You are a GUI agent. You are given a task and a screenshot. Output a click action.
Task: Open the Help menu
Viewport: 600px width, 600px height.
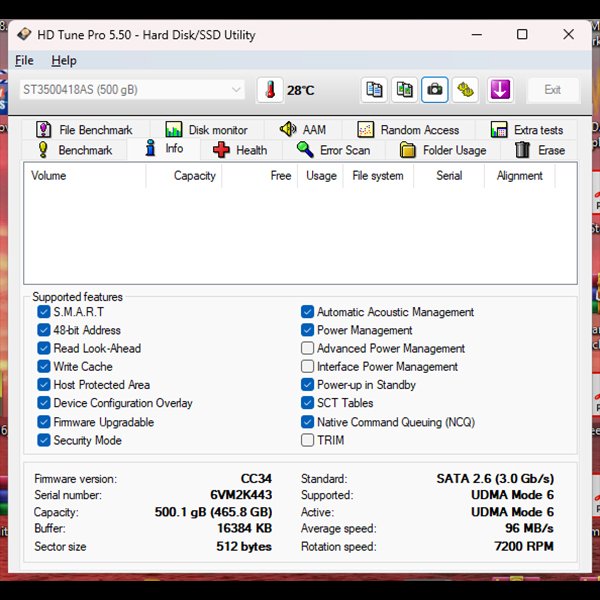point(64,60)
